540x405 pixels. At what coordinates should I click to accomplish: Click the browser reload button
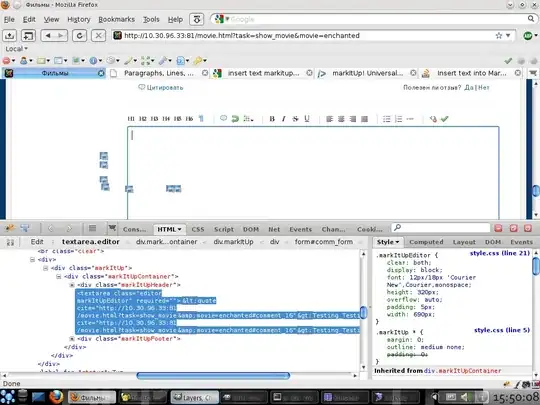80,35
